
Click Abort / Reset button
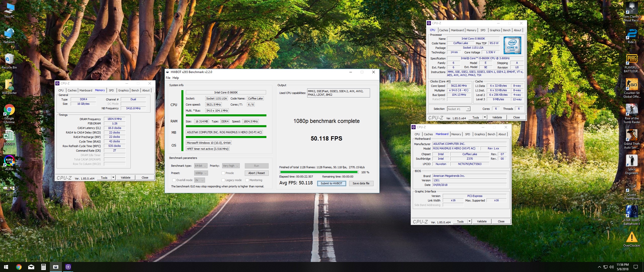click(256, 173)
